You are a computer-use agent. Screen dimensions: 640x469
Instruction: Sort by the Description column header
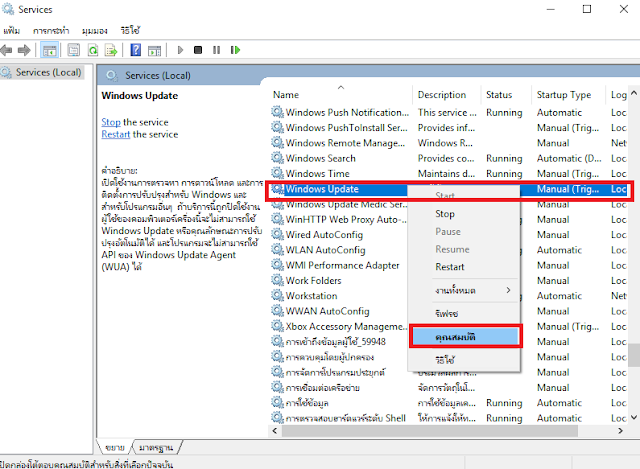[x=446, y=95]
